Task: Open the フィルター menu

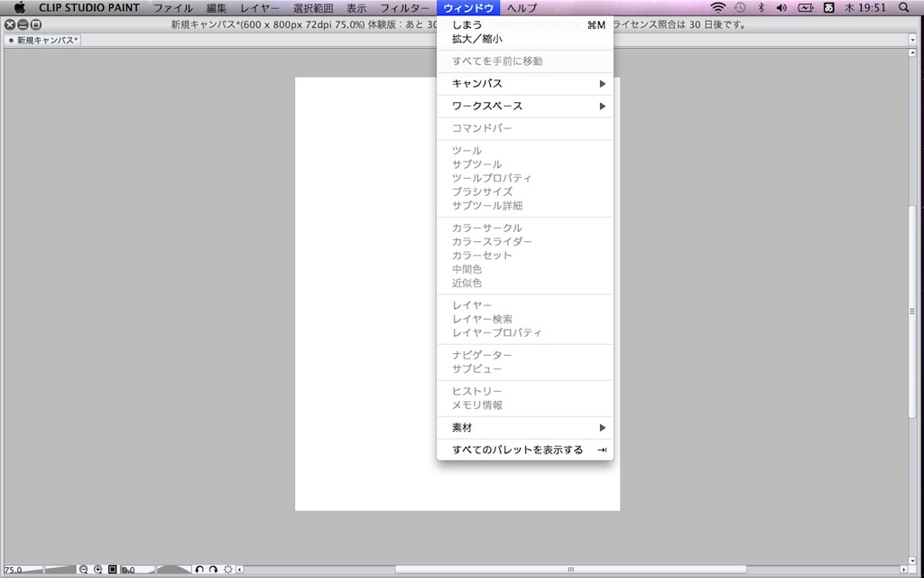Action: [x=405, y=7]
